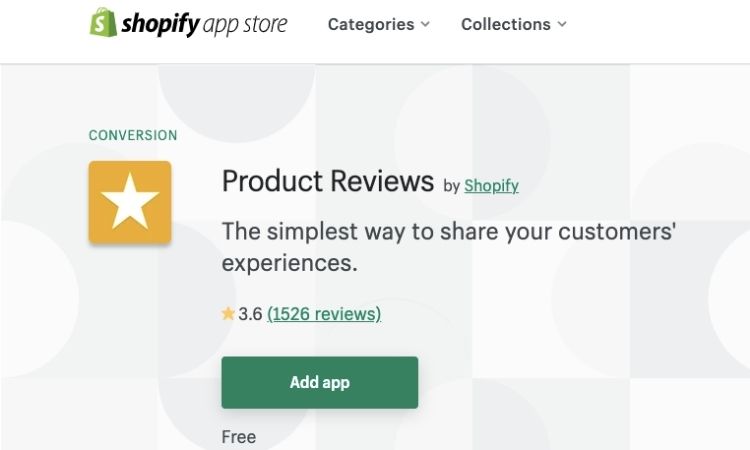Click the bold "shopify" wordmark text
The height and width of the screenshot is (450, 750).
(160, 24)
